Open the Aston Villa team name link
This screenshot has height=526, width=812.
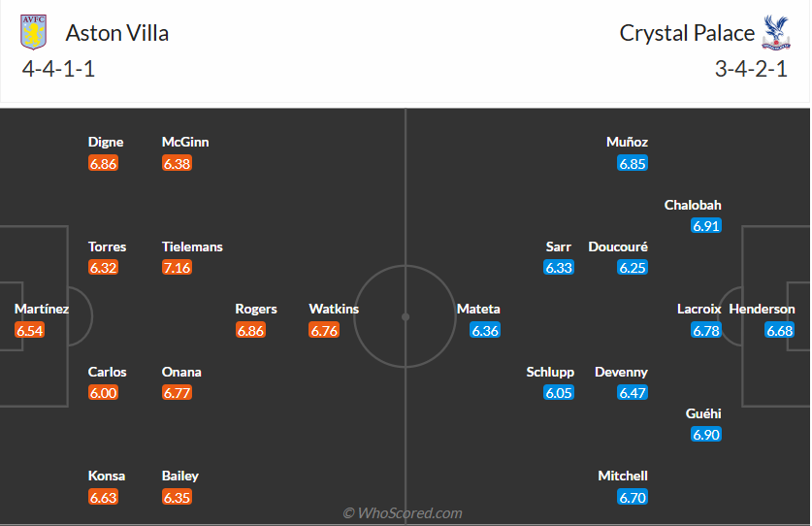tap(116, 33)
